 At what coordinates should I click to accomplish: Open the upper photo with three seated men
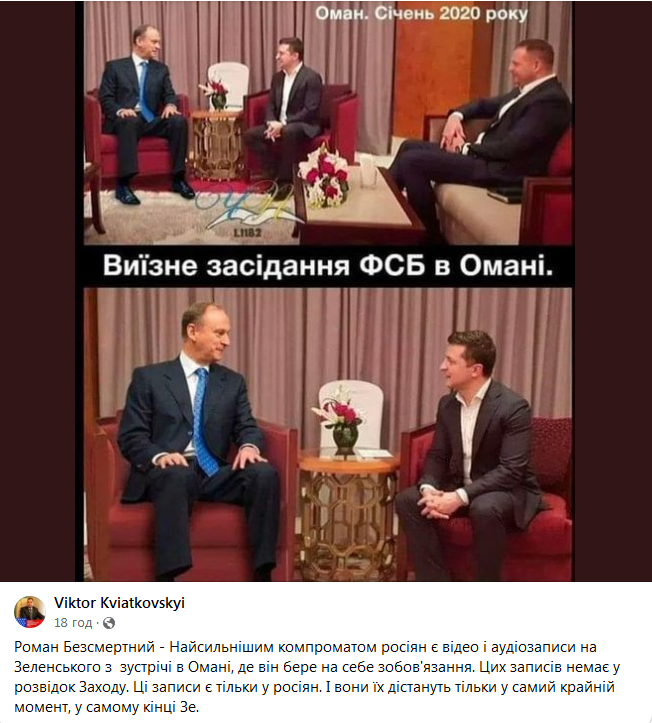coord(328,123)
